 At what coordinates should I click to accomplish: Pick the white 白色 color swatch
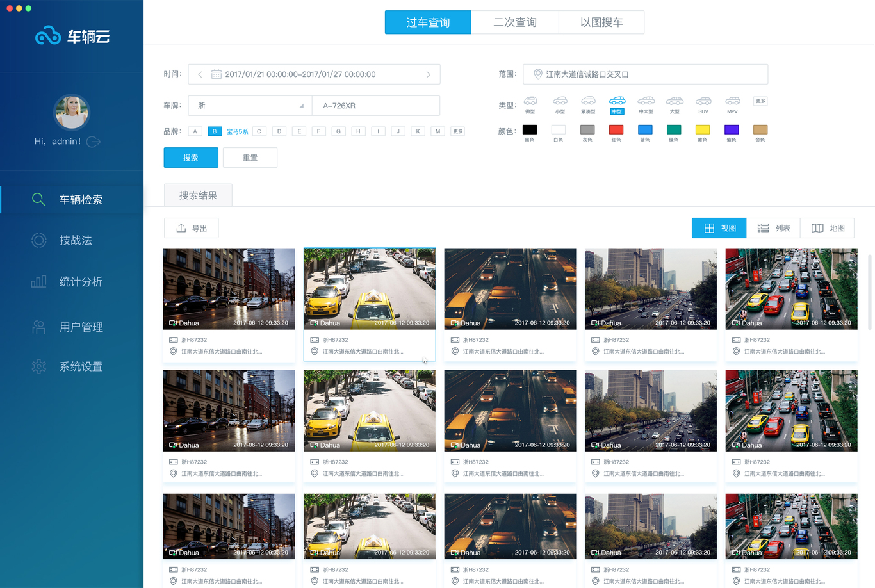tap(559, 130)
